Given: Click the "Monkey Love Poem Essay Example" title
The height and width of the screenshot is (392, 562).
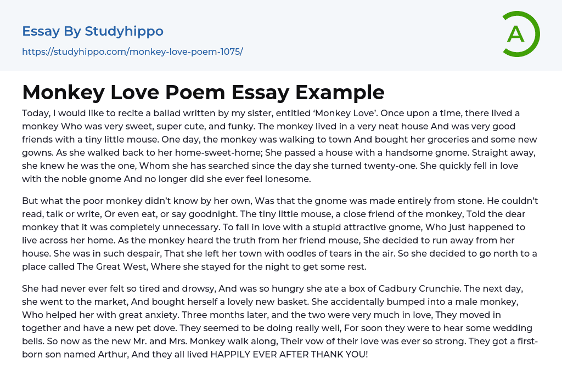Looking at the screenshot, I should pos(203,92).
